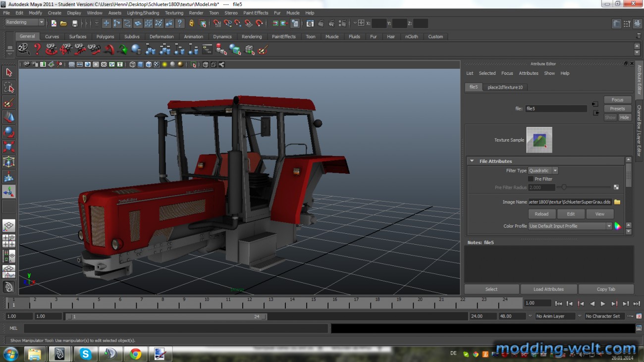
Task: Click the folder icon beside Image Name
Action: [617, 202]
